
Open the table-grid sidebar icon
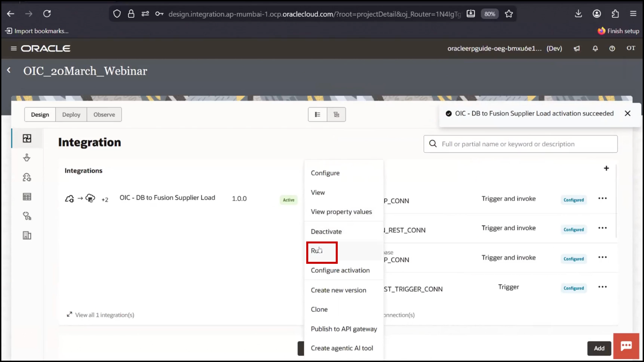click(x=27, y=197)
